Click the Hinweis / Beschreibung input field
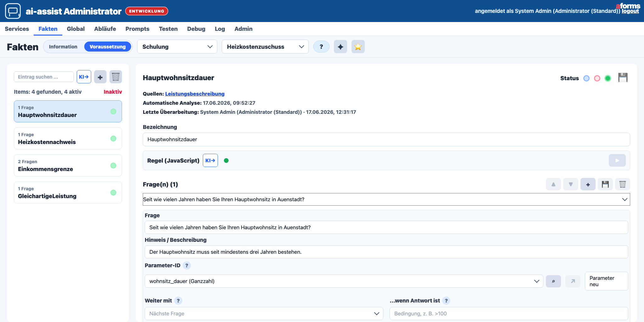644x322 pixels. 386,252
